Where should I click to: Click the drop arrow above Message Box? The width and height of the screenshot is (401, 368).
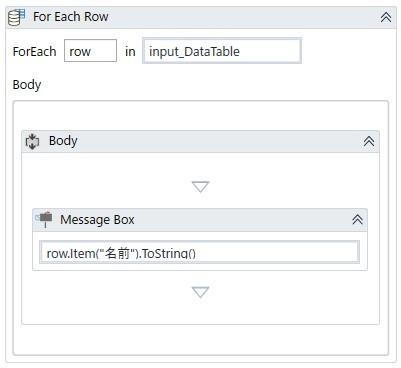point(200,187)
